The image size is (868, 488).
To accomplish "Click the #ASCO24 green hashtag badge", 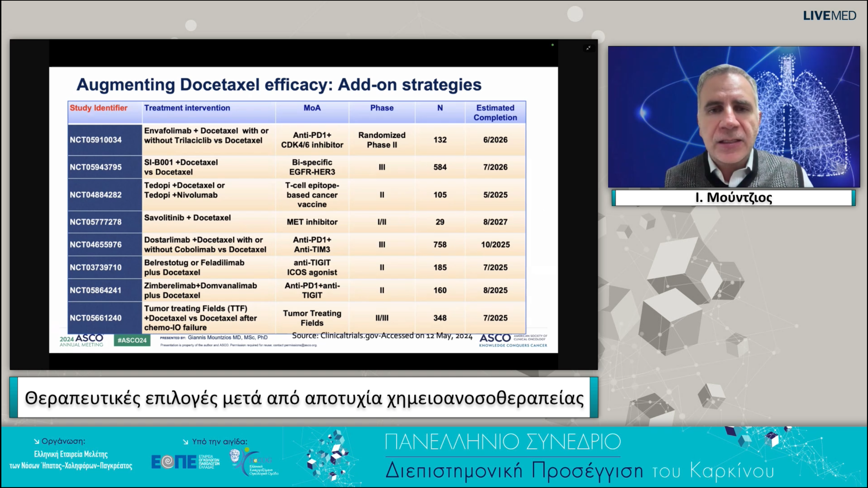I will coord(132,340).
